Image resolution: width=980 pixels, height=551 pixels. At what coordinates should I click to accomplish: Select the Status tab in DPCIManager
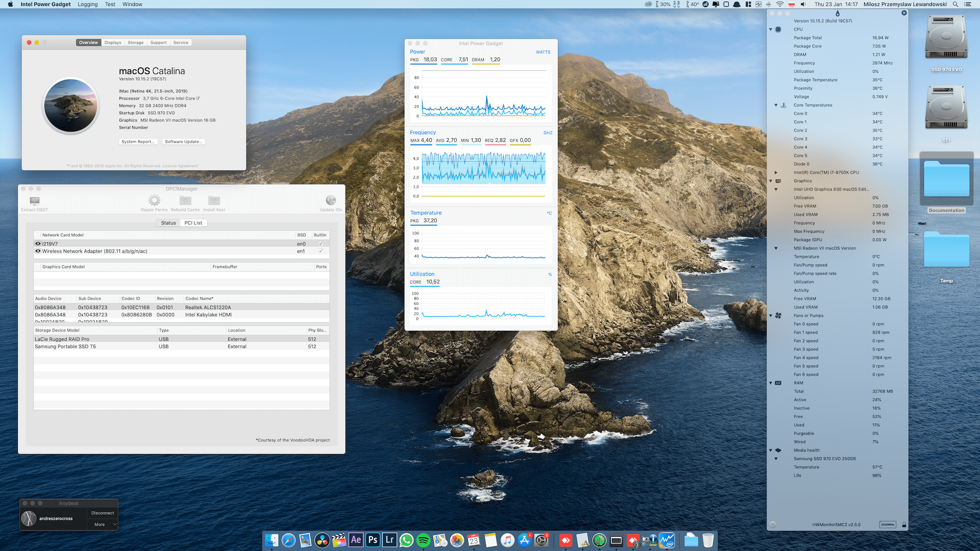(x=168, y=223)
